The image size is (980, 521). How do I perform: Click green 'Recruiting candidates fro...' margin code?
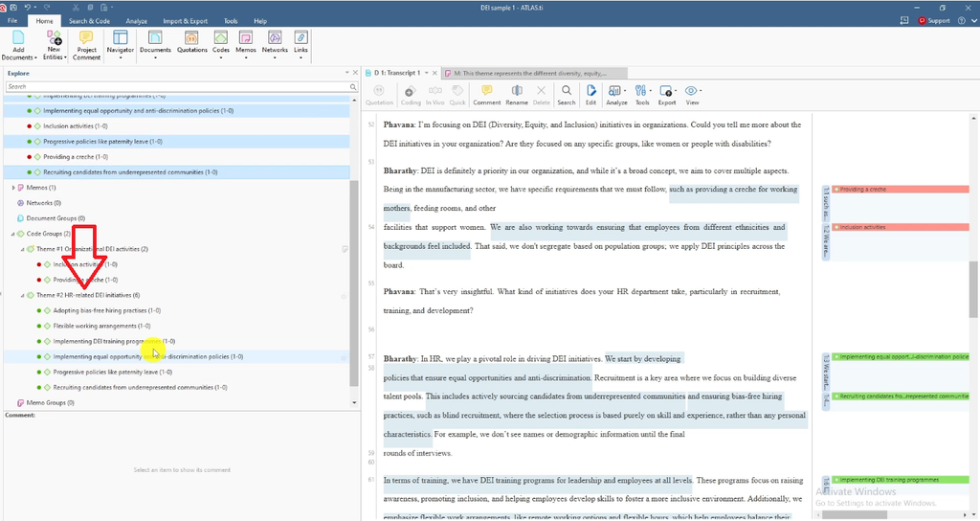pos(901,396)
